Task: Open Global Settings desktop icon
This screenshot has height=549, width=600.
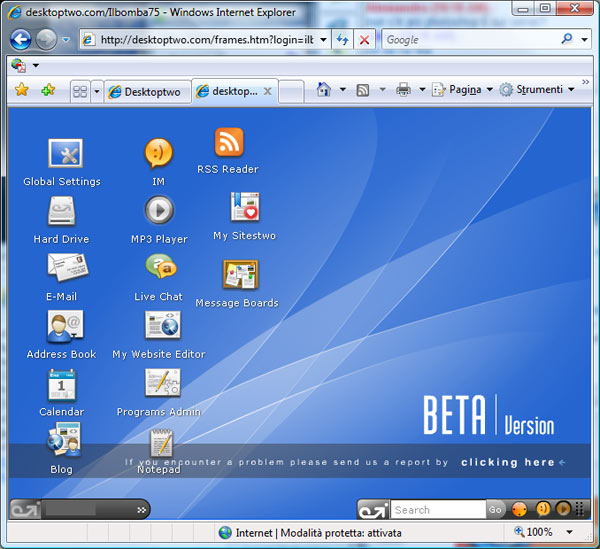Action: coord(65,153)
